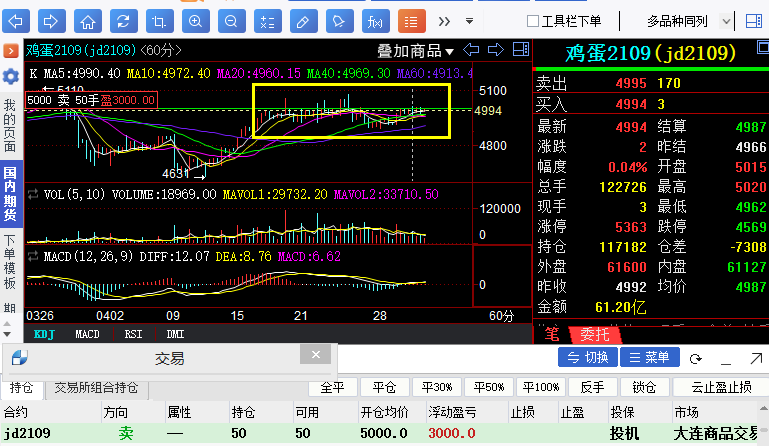Toggle the MACD indicator switch icon
Image resolution: width=769 pixels, height=446 pixels.
click(x=33, y=256)
